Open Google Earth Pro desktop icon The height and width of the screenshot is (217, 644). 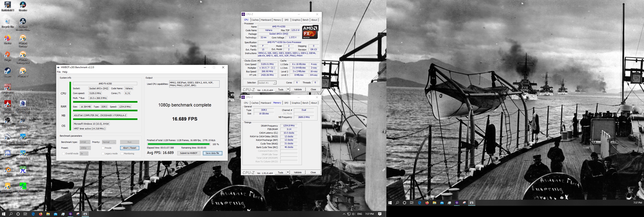click(7, 140)
